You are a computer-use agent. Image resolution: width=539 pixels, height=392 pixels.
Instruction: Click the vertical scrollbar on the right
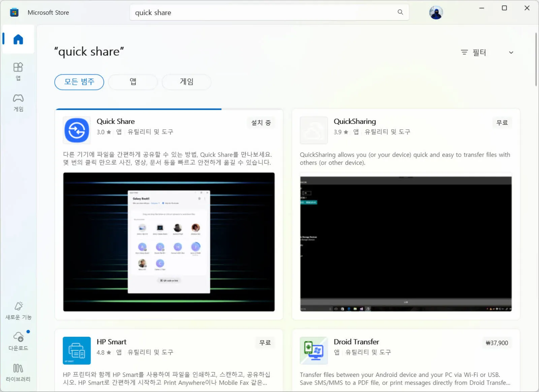tap(536, 59)
